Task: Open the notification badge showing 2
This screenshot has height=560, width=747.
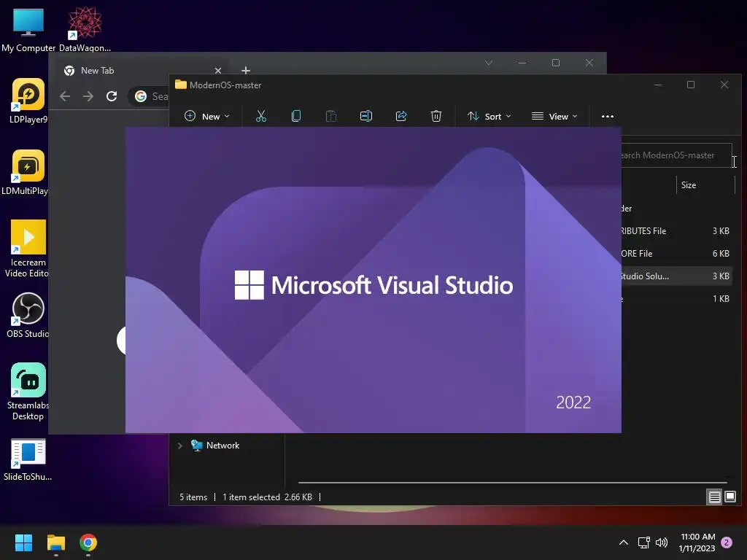Action: [x=727, y=542]
